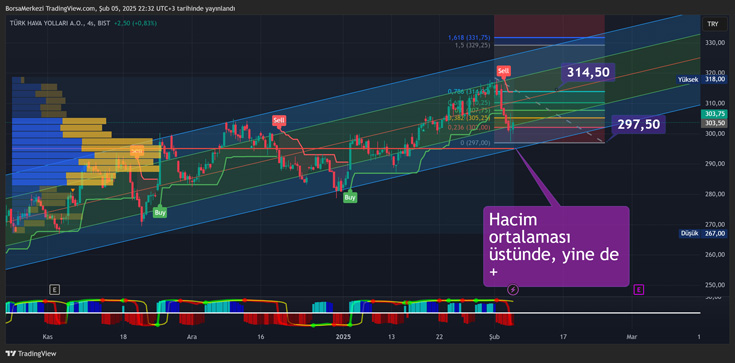The height and width of the screenshot is (363, 735).
Task: Click the orange Sell signal label
Action: (137, 151)
